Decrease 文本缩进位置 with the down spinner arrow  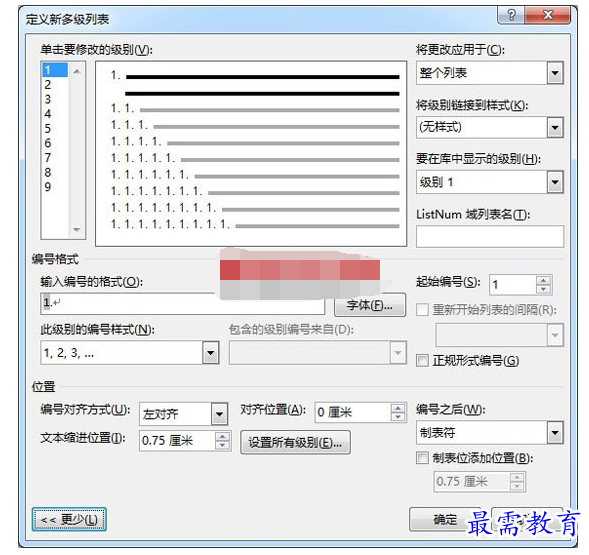223,445
